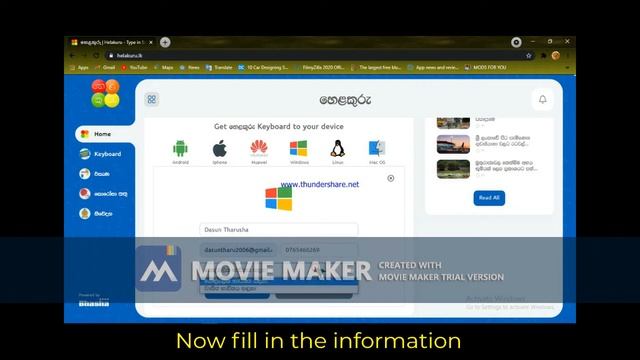Select Home in the sidebar
The width and height of the screenshot is (640, 360).
click(x=104, y=134)
